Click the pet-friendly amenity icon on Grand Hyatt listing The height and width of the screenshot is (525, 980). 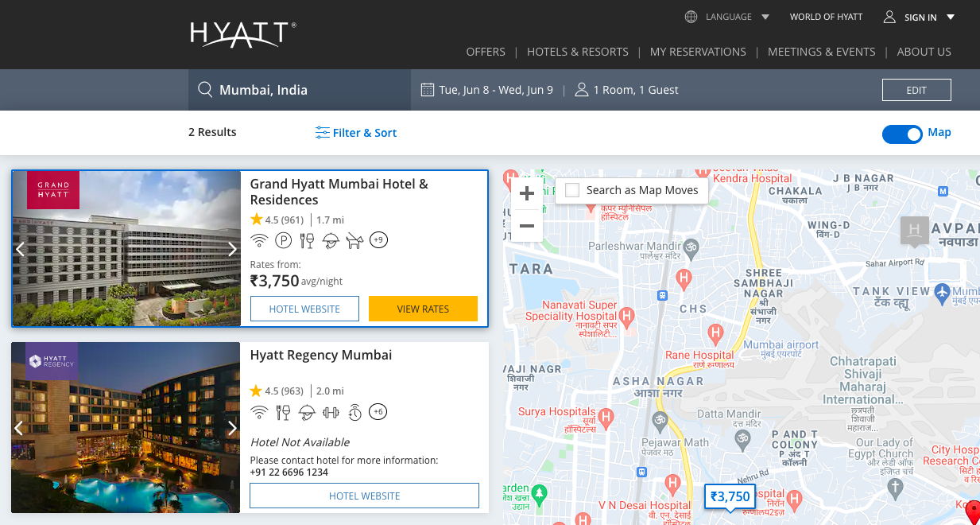[355, 239]
